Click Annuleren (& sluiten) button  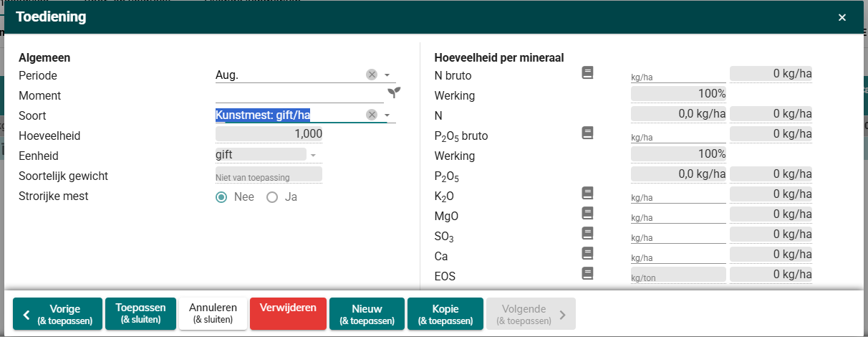[x=213, y=313]
